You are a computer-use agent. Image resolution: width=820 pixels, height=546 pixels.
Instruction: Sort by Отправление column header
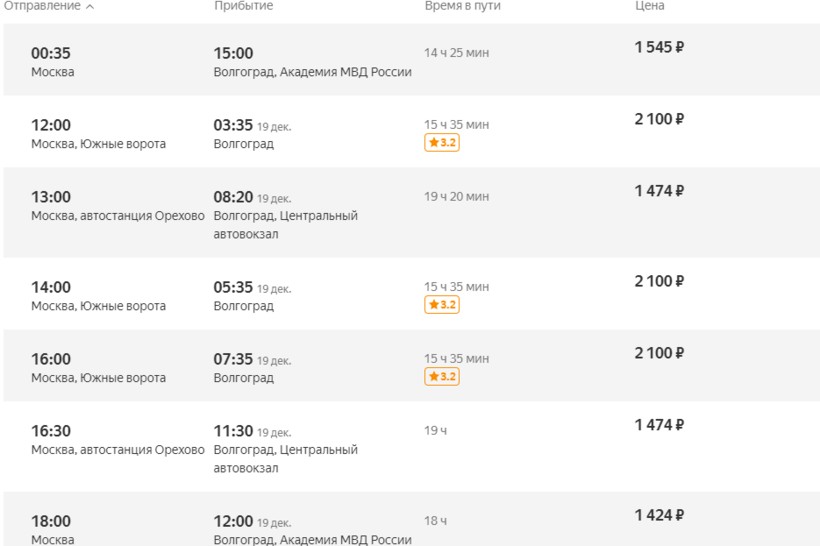(x=42, y=6)
